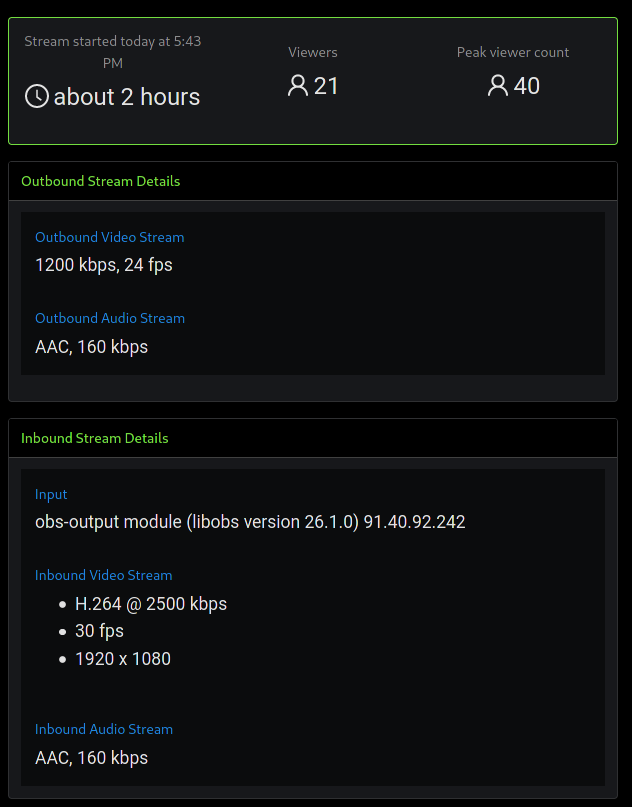
Task: Click the "30 fps" bullet item
Action: click(100, 631)
